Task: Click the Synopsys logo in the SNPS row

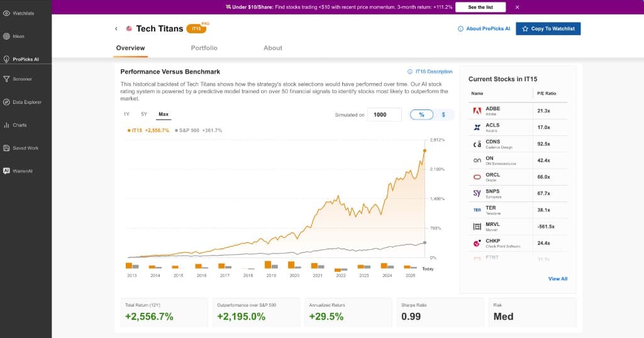Action: (x=477, y=193)
